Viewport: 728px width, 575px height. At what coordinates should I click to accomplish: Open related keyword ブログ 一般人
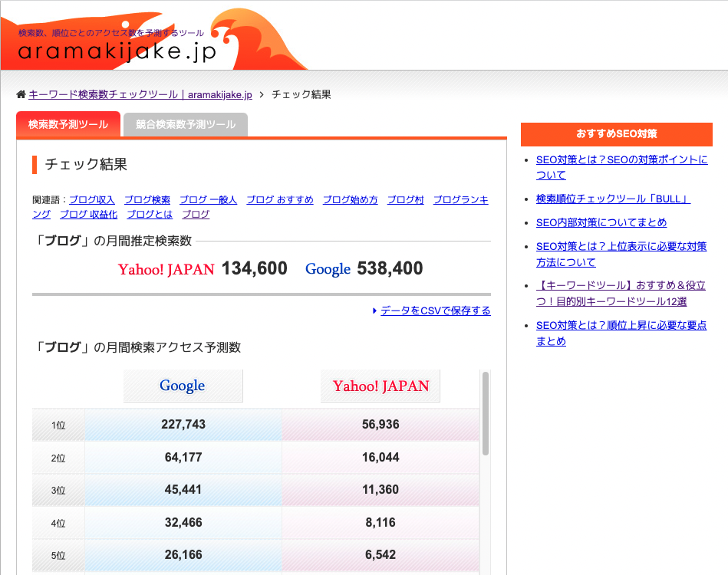pos(208,200)
